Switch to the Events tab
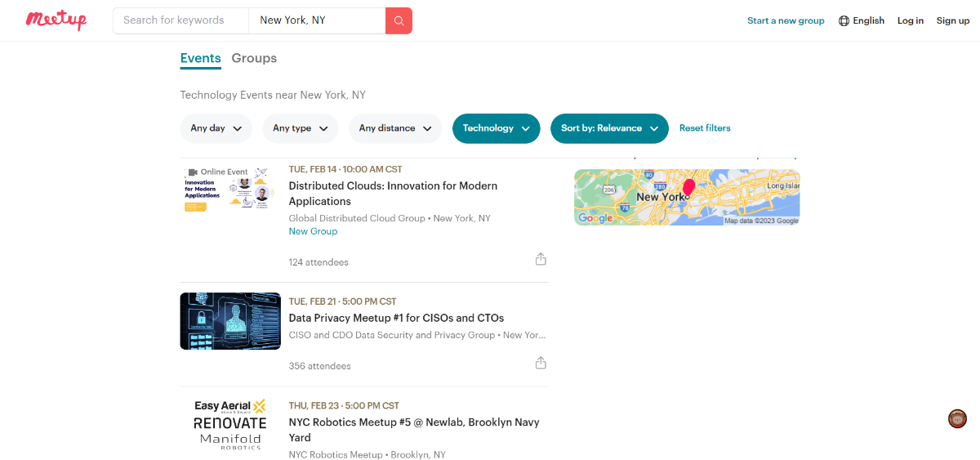The height and width of the screenshot is (460, 980). (x=201, y=58)
